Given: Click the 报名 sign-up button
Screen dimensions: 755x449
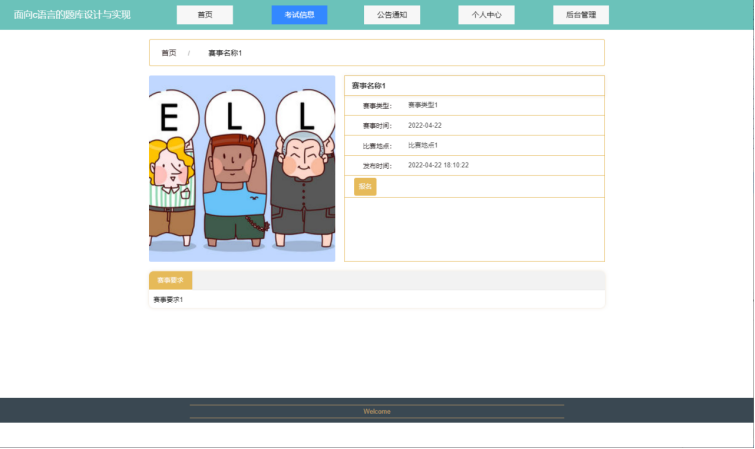Looking at the screenshot, I should [365, 186].
